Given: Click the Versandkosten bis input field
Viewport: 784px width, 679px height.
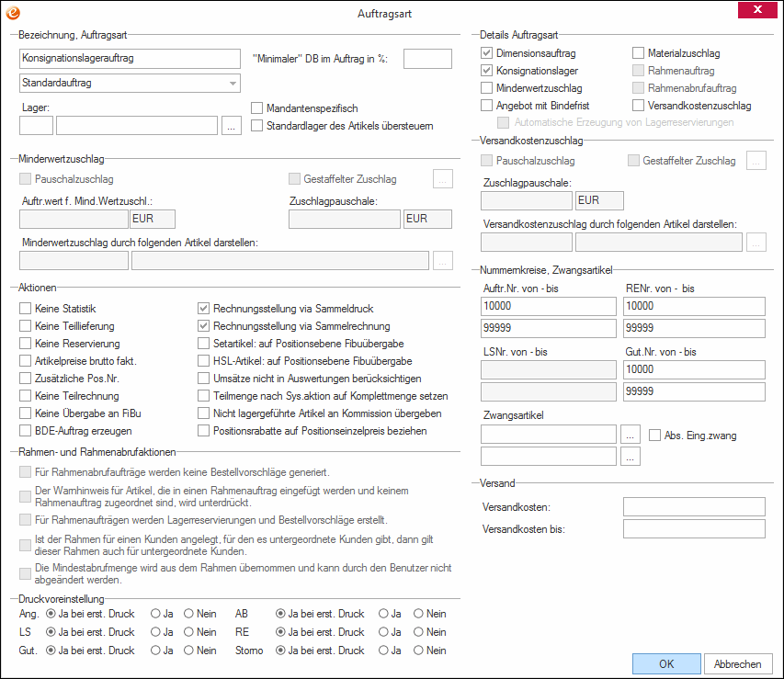Looking at the screenshot, I should coord(694,528).
